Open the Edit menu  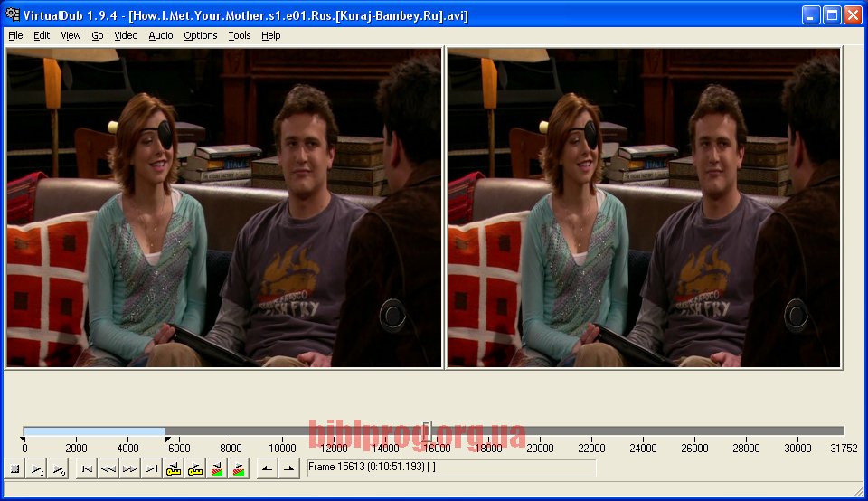pos(42,35)
